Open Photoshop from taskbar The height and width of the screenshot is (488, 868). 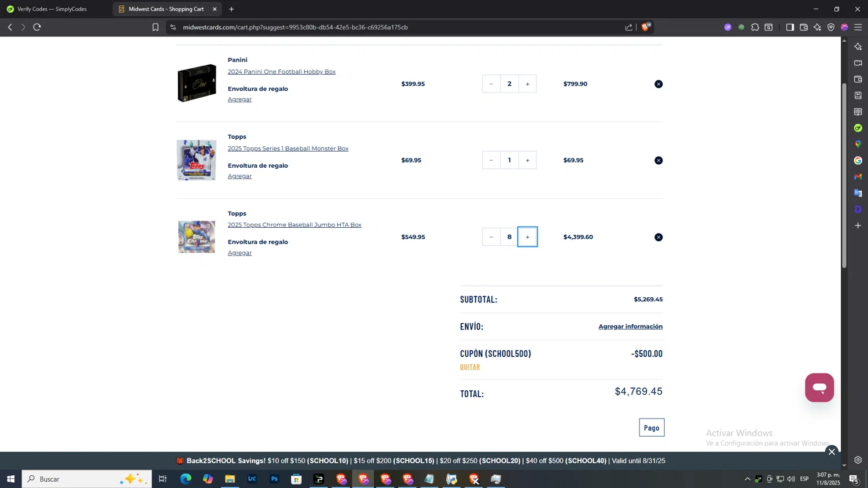(274, 479)
